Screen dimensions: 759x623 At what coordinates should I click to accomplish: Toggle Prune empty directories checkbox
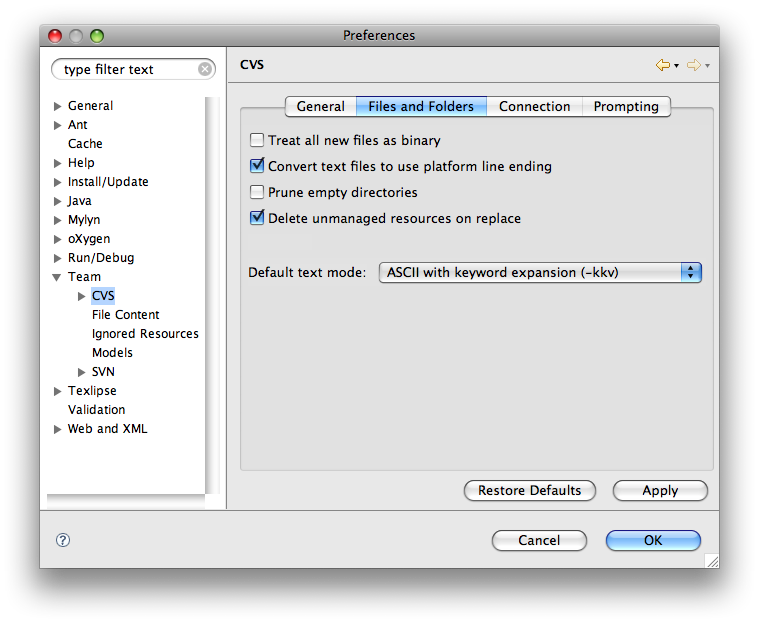tap(257, 192)
